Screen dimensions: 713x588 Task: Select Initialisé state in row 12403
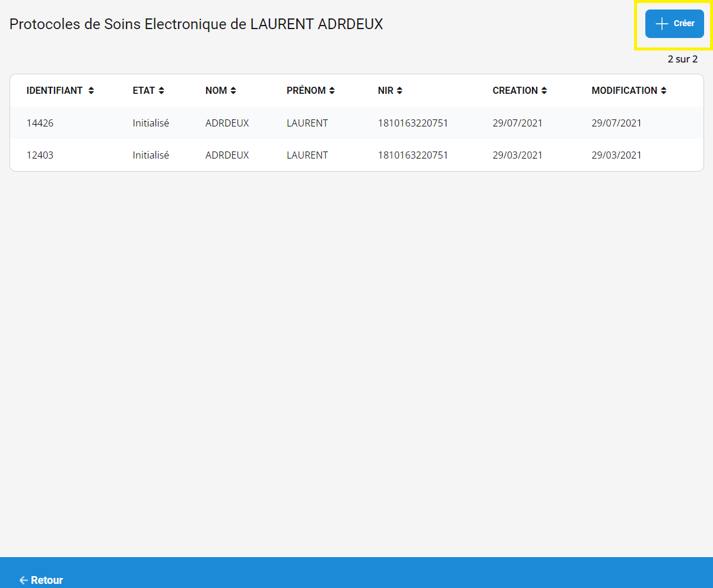tap(151, 155)
